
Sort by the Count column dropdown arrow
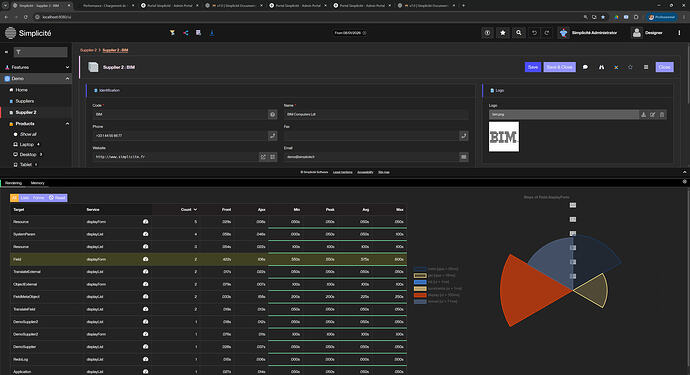point(195,210)
